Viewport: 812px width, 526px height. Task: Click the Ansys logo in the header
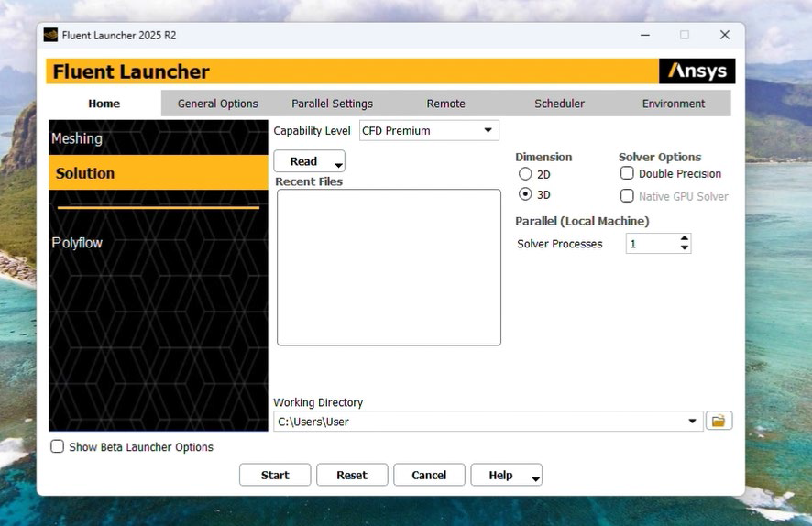point(697,71)
